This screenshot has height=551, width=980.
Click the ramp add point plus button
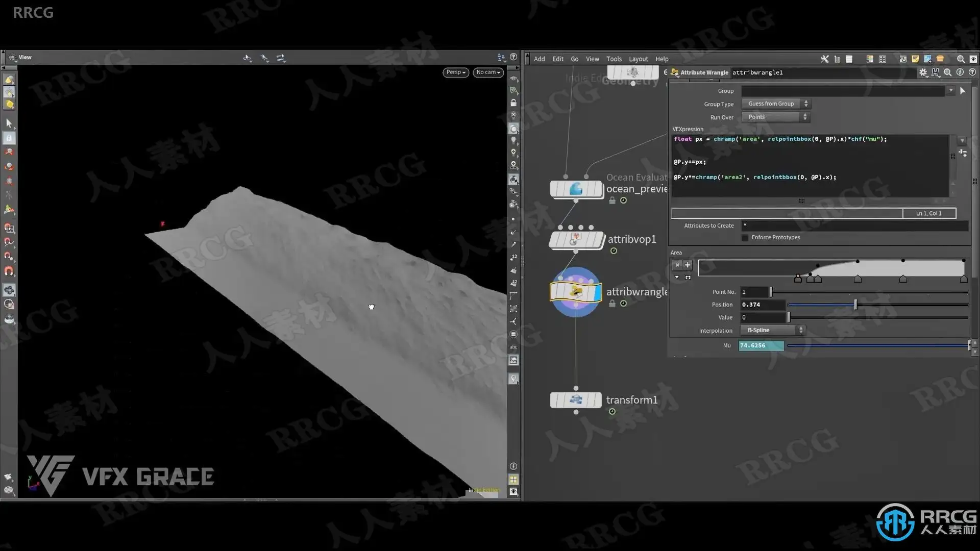pyautogui.click(x=688, y=265)
